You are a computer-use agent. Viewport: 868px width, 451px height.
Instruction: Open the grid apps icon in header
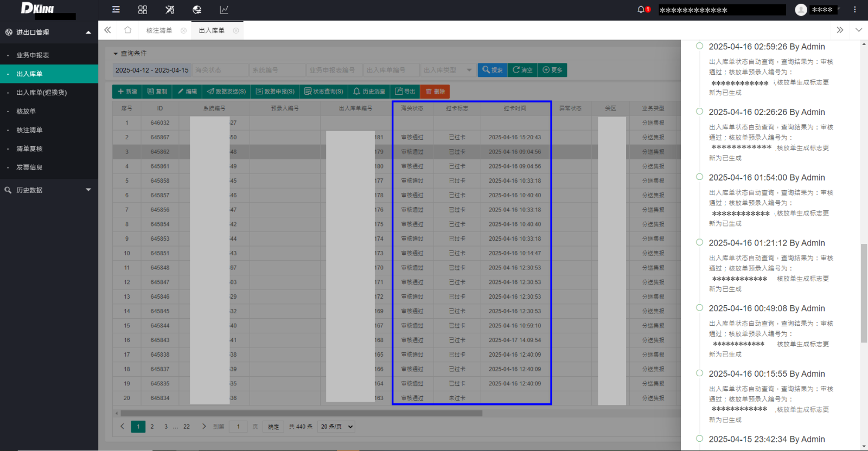tap(143, 10)
